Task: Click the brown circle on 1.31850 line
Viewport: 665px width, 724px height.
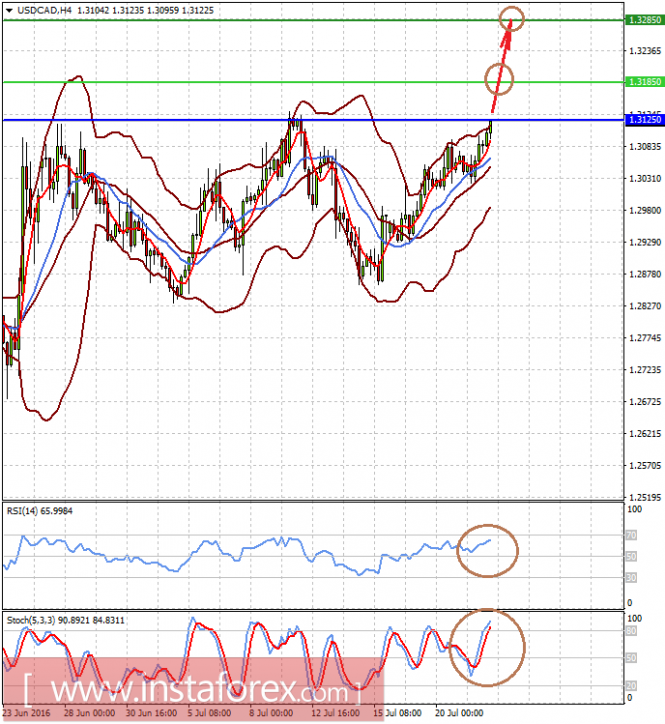Action: pos(499,79)
